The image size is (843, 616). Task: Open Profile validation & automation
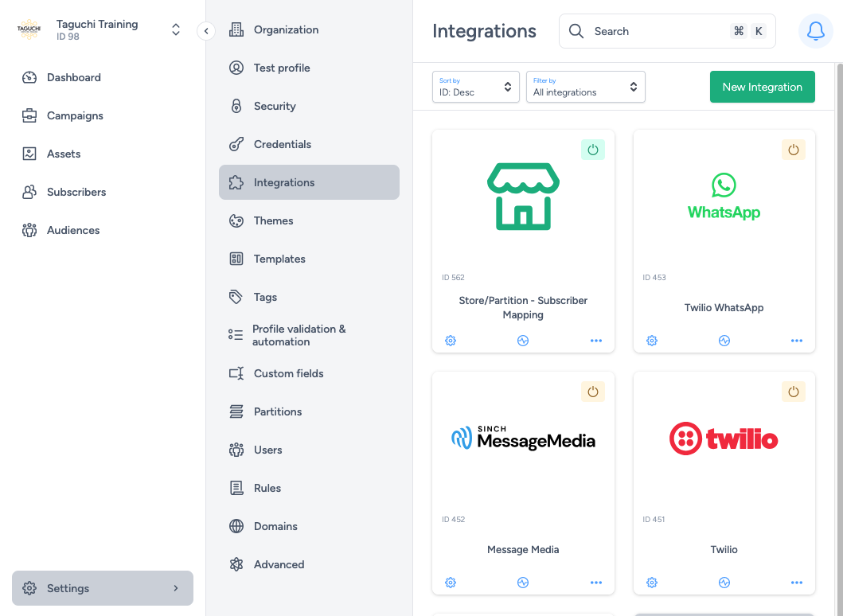[309, 335]
